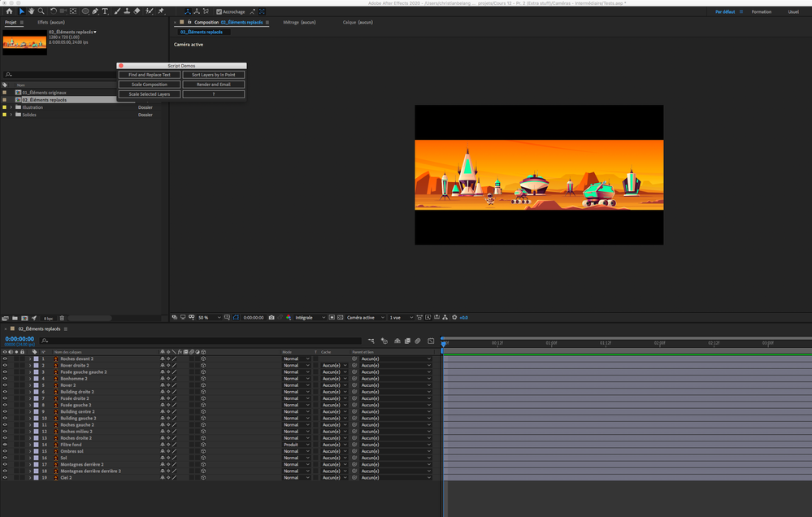The width and height of the screenshot is (812, 517).
Task: Select the Selection tool in the toolbar
Action: pos(21,11)
